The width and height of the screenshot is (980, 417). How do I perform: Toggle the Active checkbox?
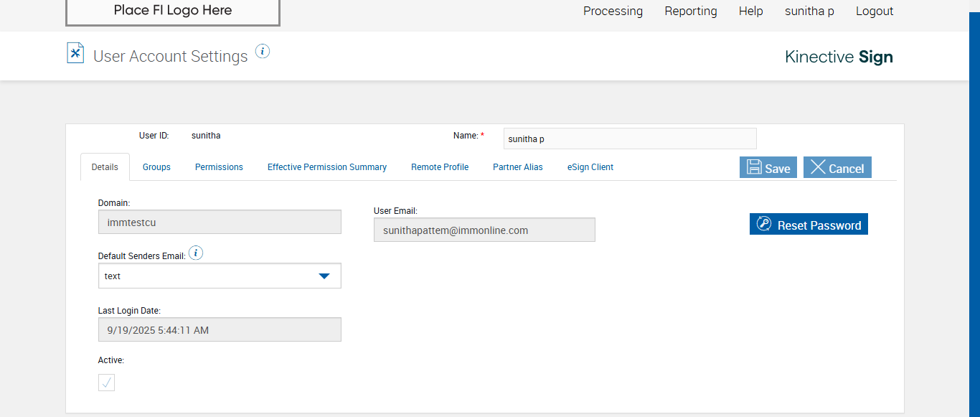106,383
